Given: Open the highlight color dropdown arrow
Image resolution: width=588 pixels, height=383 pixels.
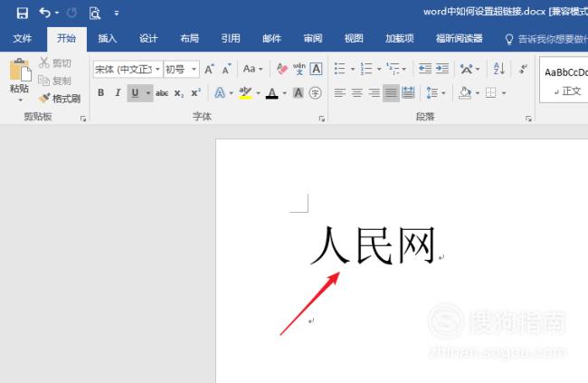Looking at the screenshot, I should click(x=258, y=93).
